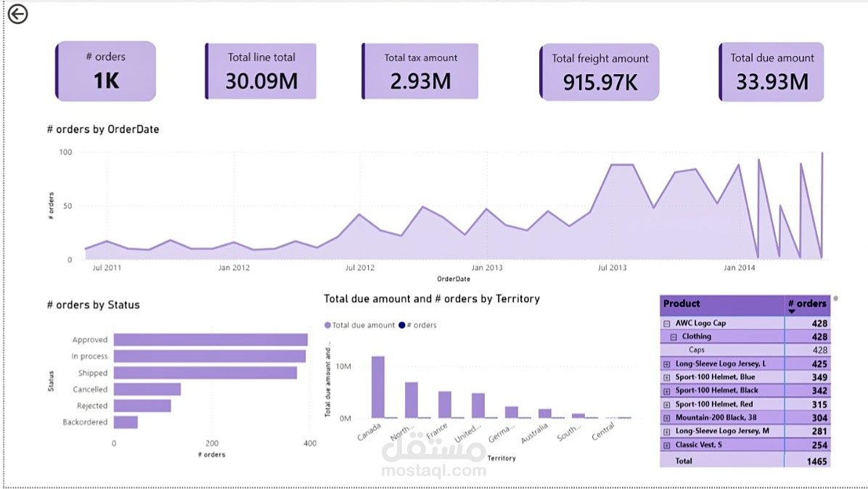The height and width of the screenshot is (489, 868).
Task: Click the Territory axis title
Action: click(501, 459)
